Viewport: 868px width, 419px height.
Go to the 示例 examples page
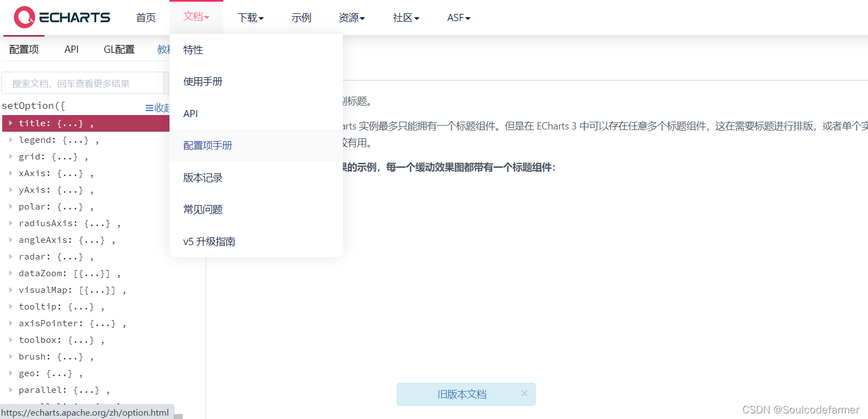click(x=301, y=18)
